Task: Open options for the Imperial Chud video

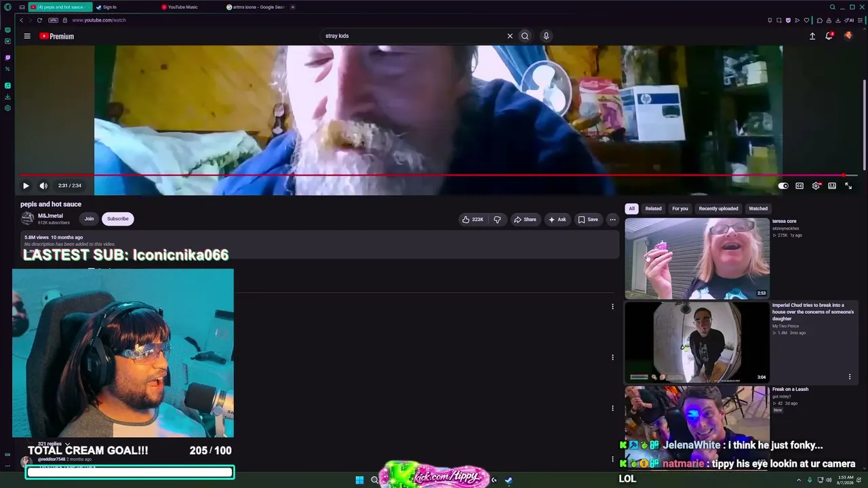Action: tap(850, 377)
